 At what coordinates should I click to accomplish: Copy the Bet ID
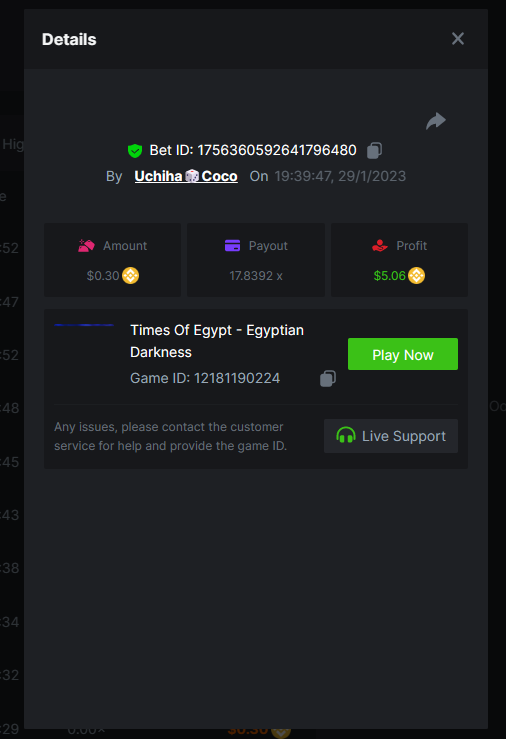(x=375, y=150)
